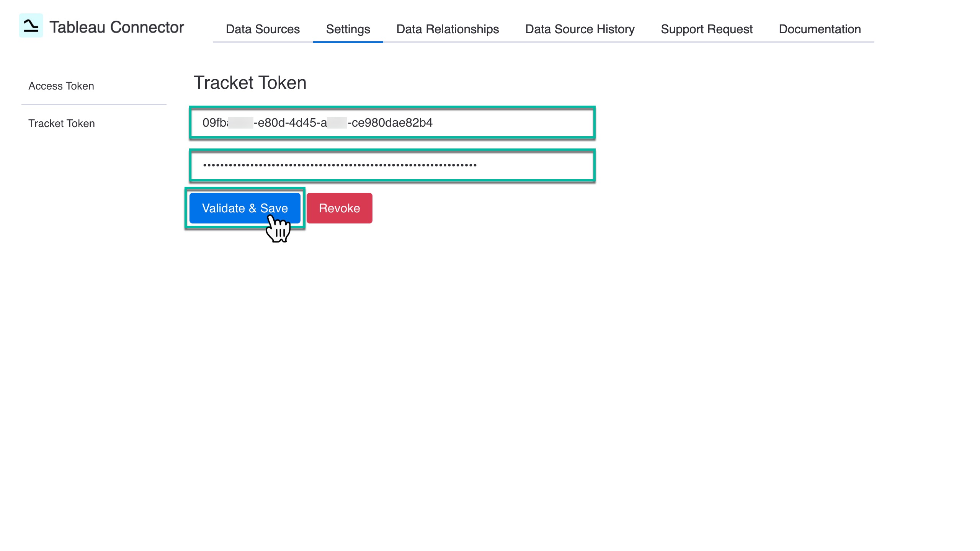Select Tracket Token in the sidebar
This screenshot has width=980, height=551.
(x=61, y=123)
